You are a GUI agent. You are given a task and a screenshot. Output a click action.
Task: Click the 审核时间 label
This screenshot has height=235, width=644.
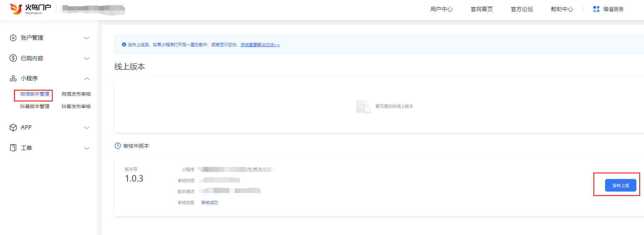pyautogui.click(x=186, y=181)
